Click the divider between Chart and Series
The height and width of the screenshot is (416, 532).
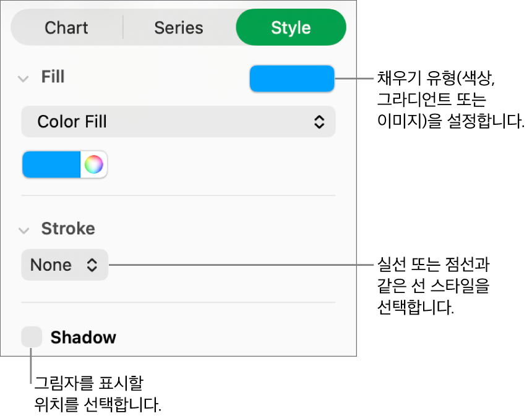tap(123, 28)
